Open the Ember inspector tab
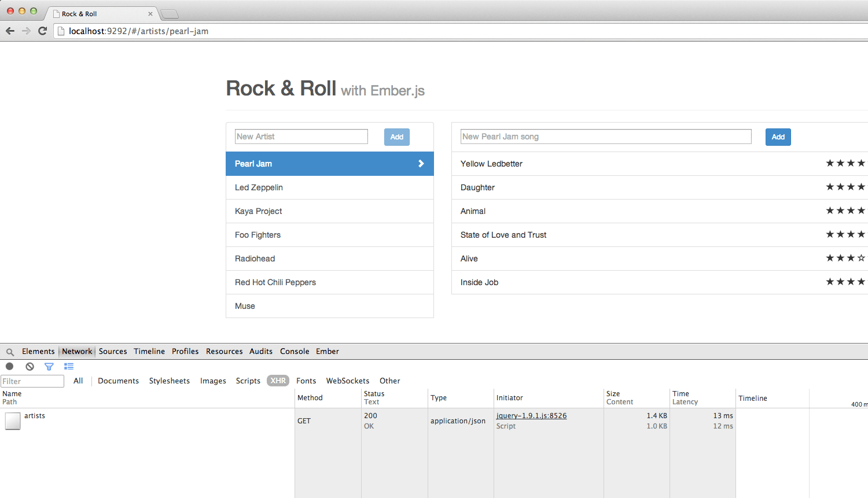This screenshot has height=498, width=868. point(327,351)
